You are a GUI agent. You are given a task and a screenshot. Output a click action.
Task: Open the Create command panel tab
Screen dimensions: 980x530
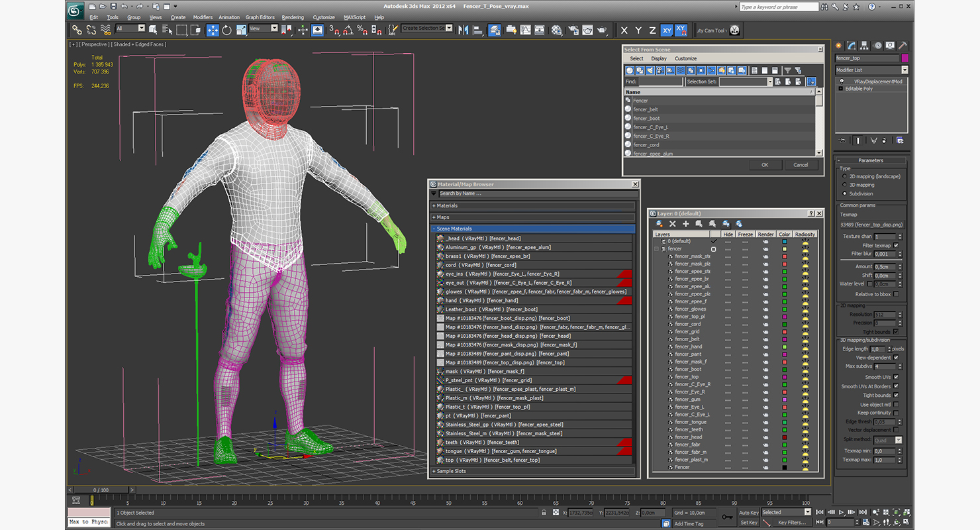click(x=839, y=46)
